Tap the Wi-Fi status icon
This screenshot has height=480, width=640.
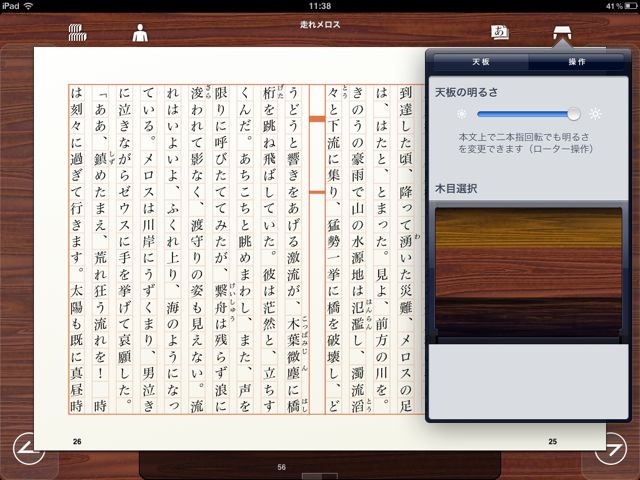[28, 6]
